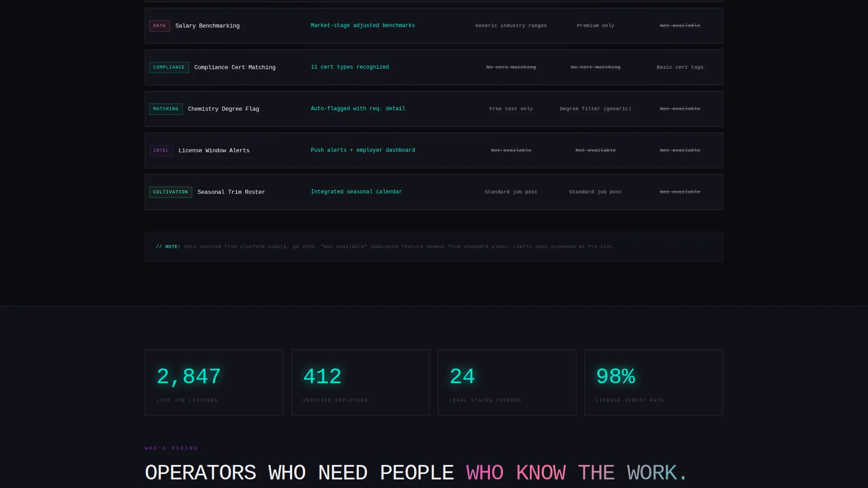
Task: Click the COMPLIANCE tag badge
Action: (169, 67)
